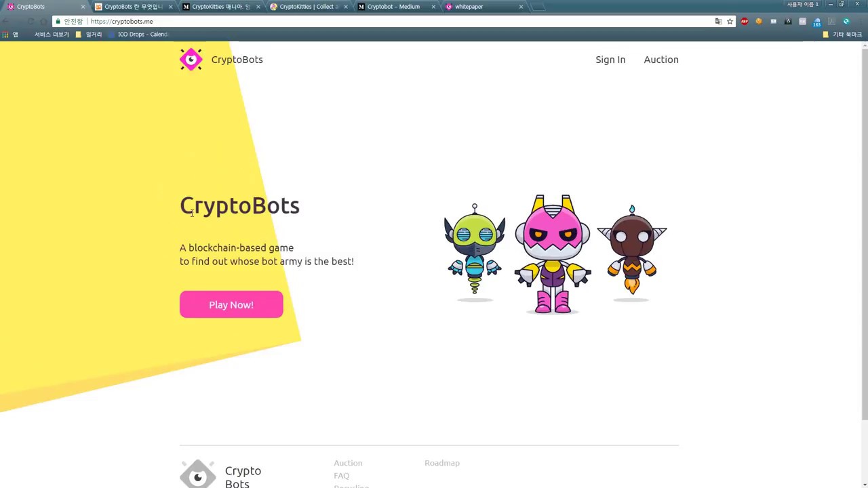Image resolution: width=868 pixels, height=488 pixels.
Task: Click the green goggle-eyed bot character
Action: 475,249
